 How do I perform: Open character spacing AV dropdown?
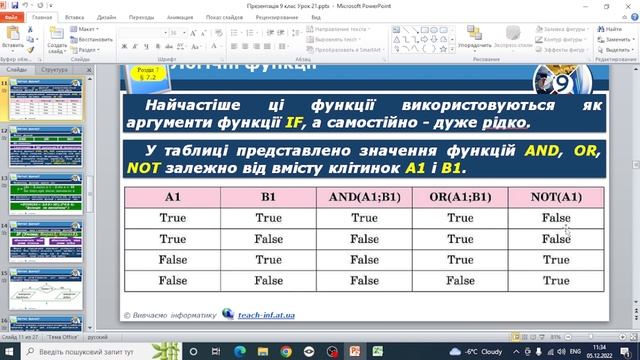point(181,47)
